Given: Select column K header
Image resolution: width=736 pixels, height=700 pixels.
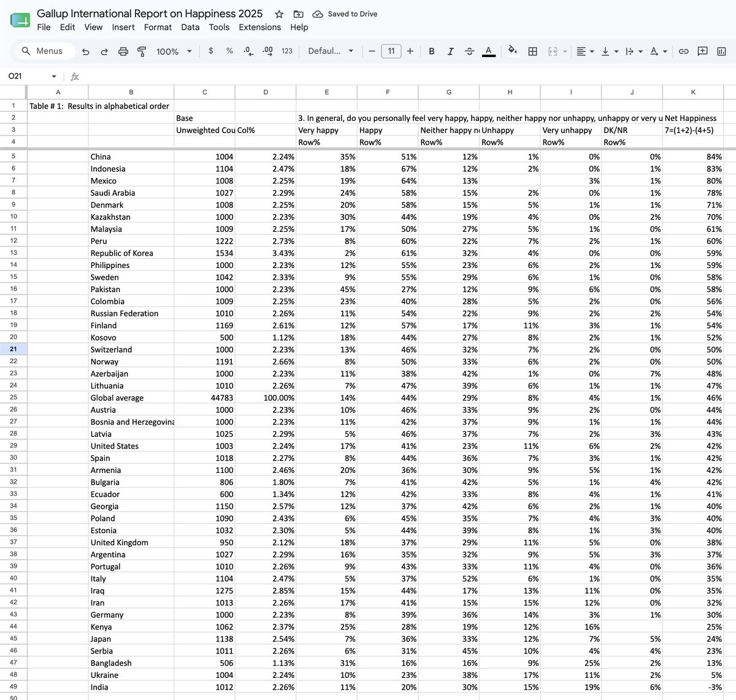Looking at the screenshot, I should (x=693, y=92).
